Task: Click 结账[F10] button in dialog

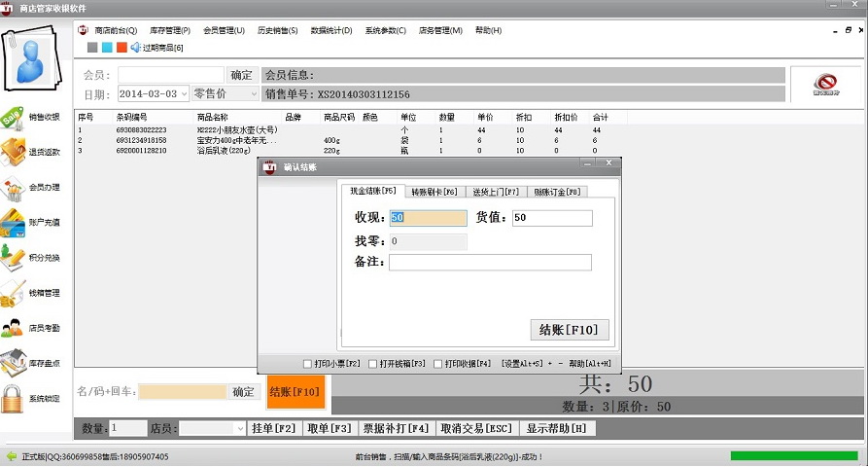Action: tap(570, 330)
